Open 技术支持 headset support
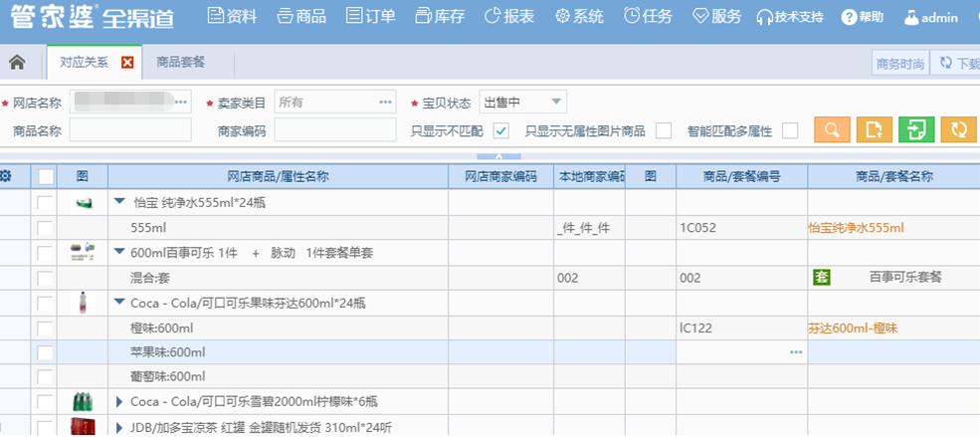Screen dimensions: 980x437 pos(790,17)
